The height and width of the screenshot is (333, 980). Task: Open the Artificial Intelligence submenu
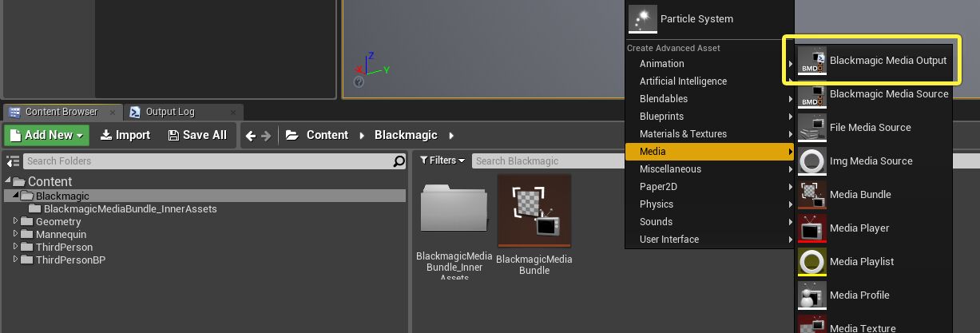click(709, 81)
